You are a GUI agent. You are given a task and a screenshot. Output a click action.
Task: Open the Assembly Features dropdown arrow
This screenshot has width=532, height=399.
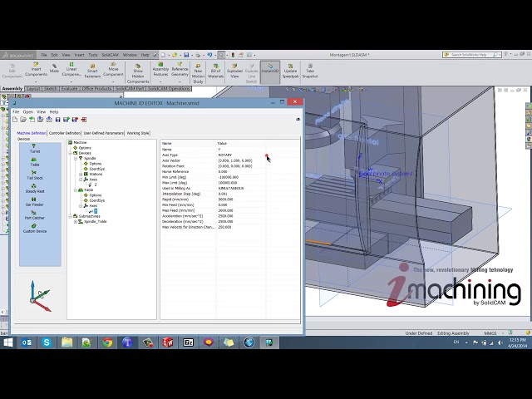coord(160,81)
